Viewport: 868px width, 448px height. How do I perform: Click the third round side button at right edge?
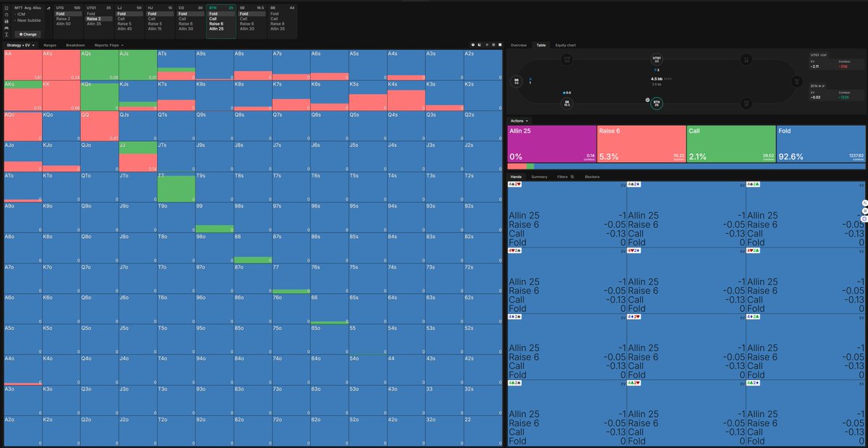click(x=864, y=219)
